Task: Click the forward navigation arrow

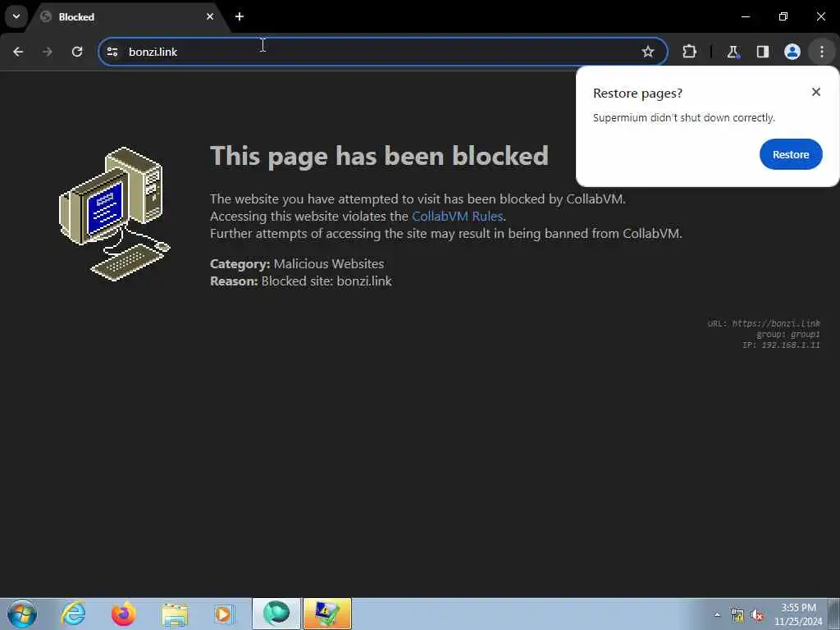Action: click(48, 52)
